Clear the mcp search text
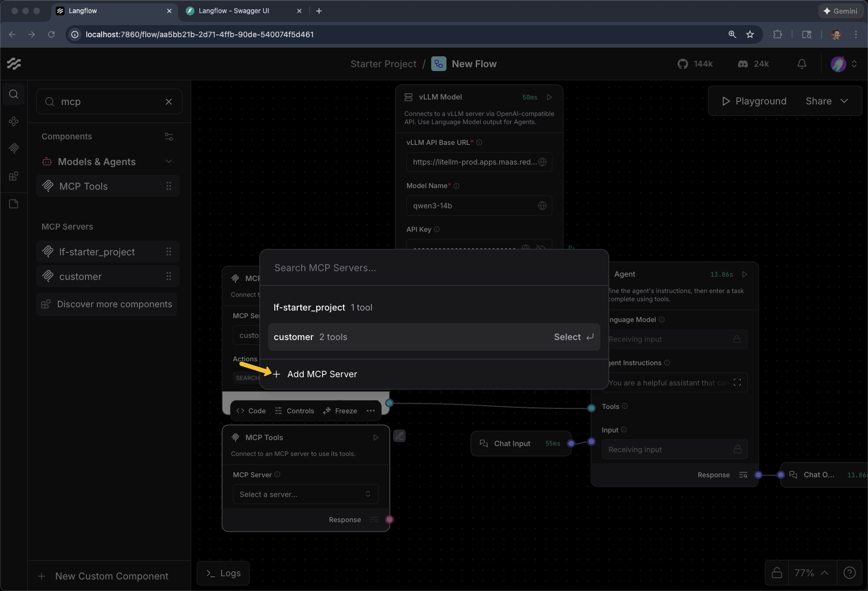This screenshot has width=868, height=591. coord(169,102)
